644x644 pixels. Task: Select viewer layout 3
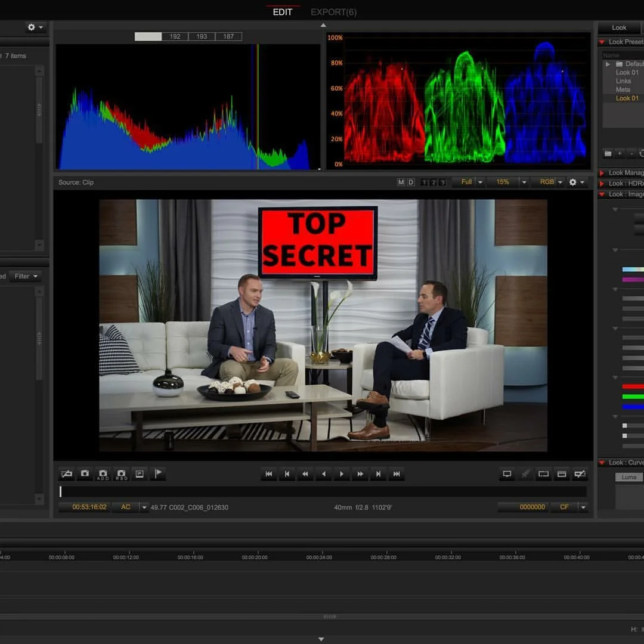pos(442,182)
